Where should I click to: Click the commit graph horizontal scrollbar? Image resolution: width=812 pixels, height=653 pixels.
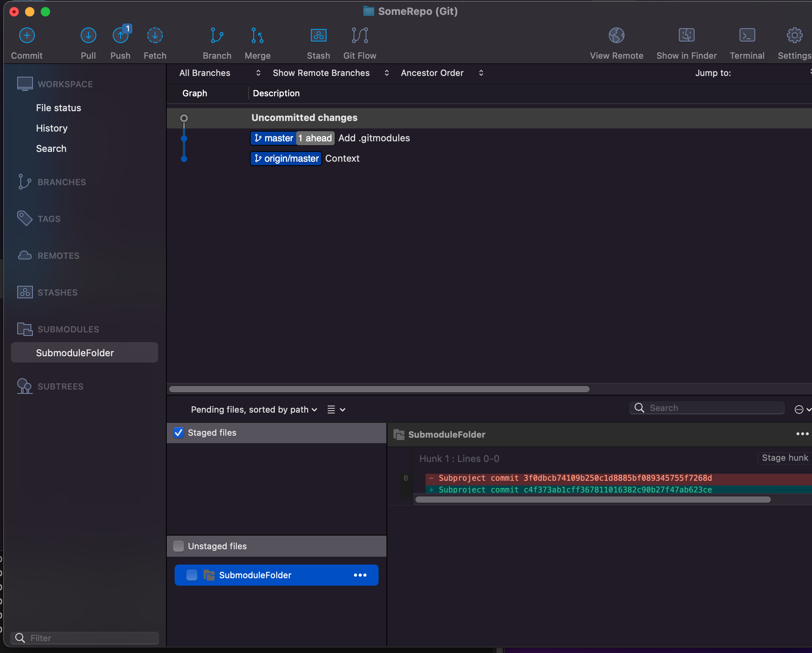click(x=379, y=389)
